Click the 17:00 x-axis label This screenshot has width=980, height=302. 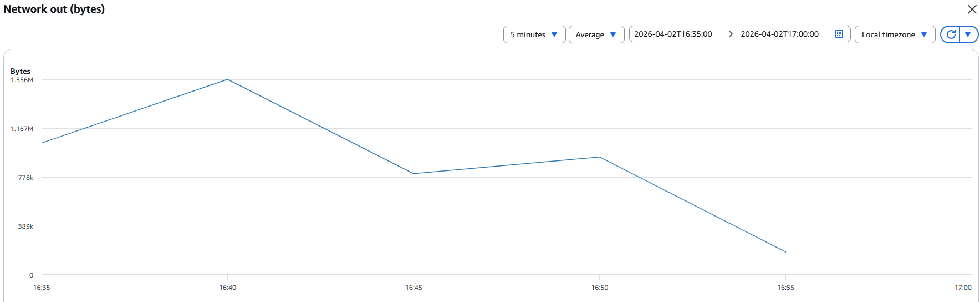[x=963, y=288]
